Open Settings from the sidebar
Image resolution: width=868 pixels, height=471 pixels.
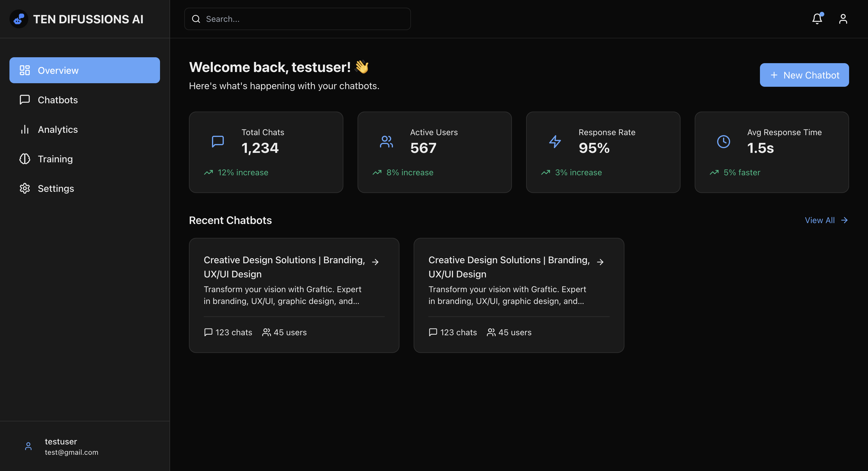tap(56, 188)
